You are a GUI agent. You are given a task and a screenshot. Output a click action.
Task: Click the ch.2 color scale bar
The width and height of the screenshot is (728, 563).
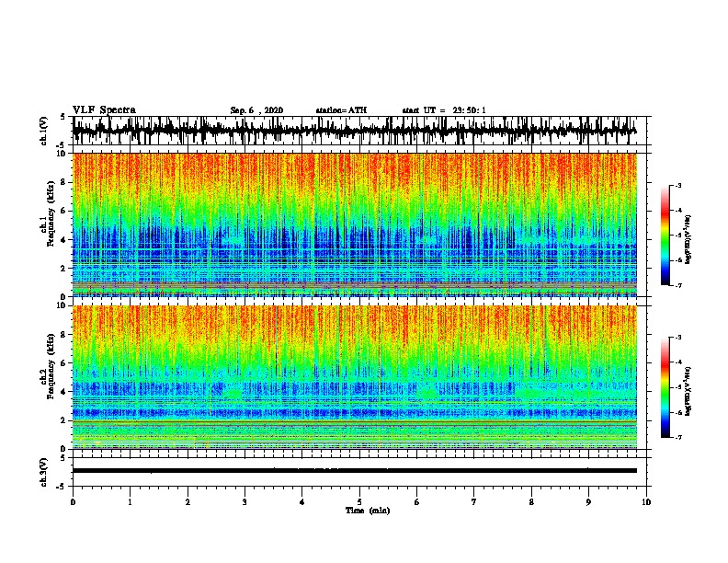click(x=665, y=387)
